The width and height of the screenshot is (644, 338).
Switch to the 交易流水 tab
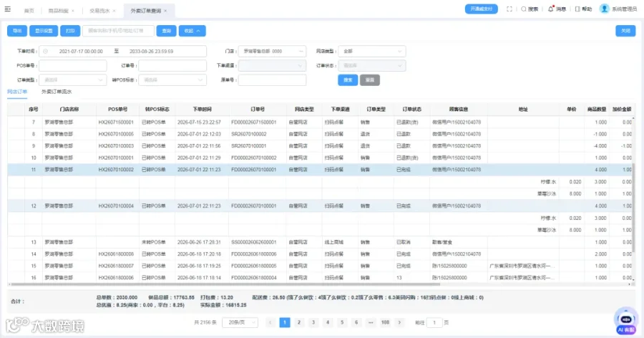click(x=99, y=11)
